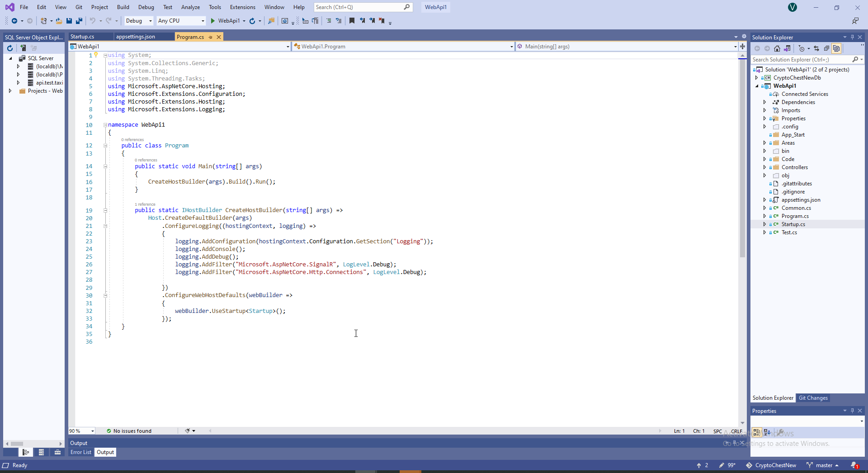Open the Debug configuration dropdown
This screenshot has width=868, height=473.
tap(139, 21)
